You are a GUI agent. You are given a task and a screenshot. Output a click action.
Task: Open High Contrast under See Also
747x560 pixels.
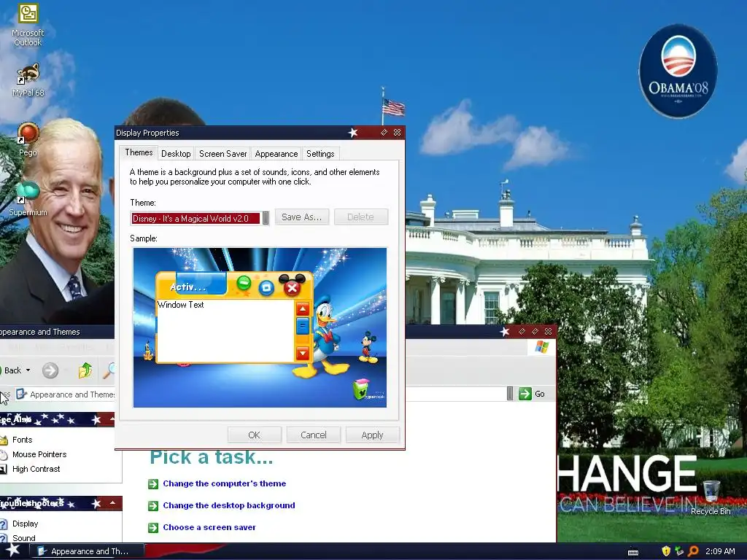tap(36, 469)
